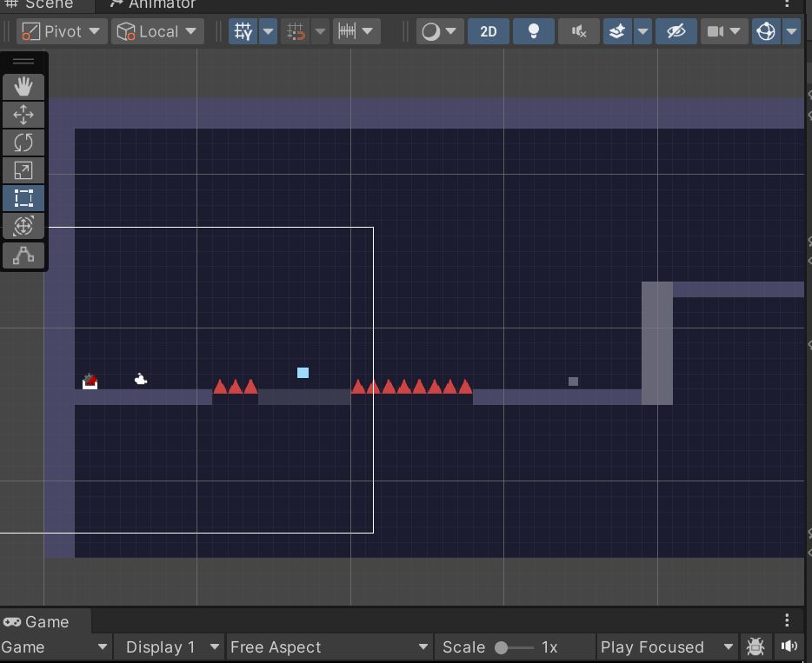This screenshot has width=812, height=663.
Task: Select the Transform tool
Action: pos(23,226)
